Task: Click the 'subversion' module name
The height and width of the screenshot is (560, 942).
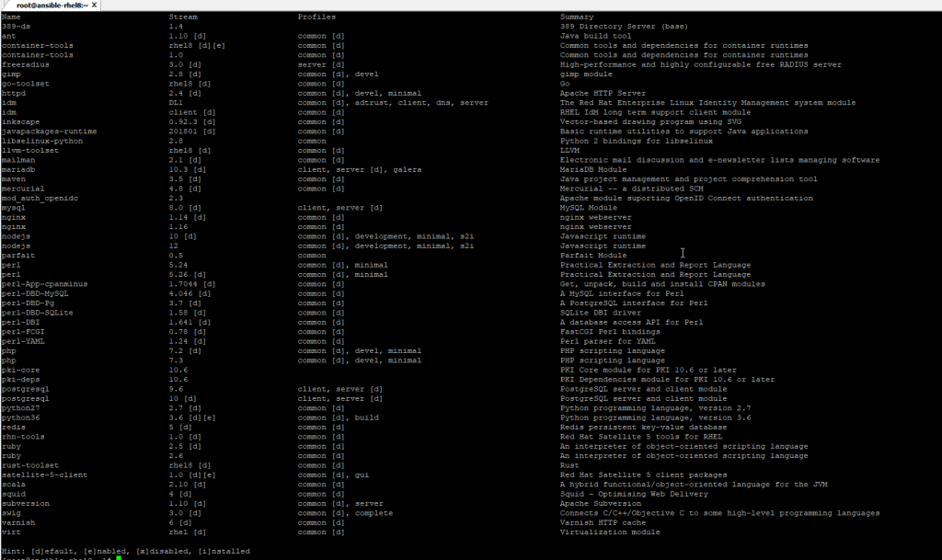Action: 26,504
